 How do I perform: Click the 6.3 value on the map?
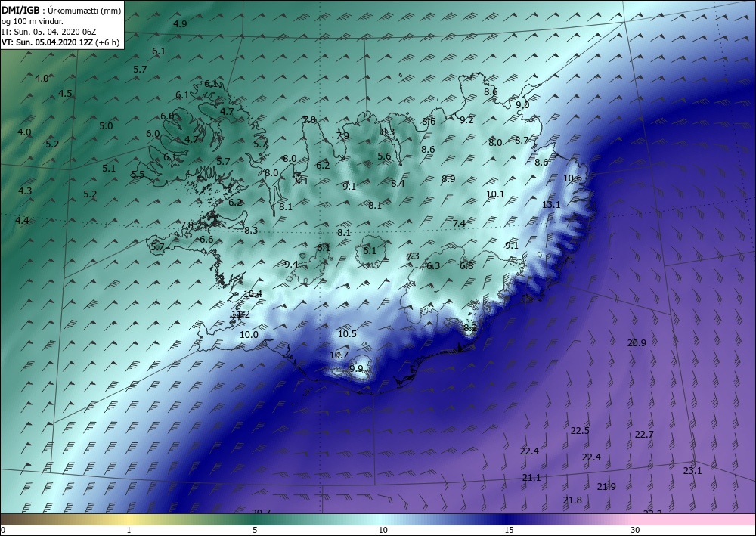(433, 265)
